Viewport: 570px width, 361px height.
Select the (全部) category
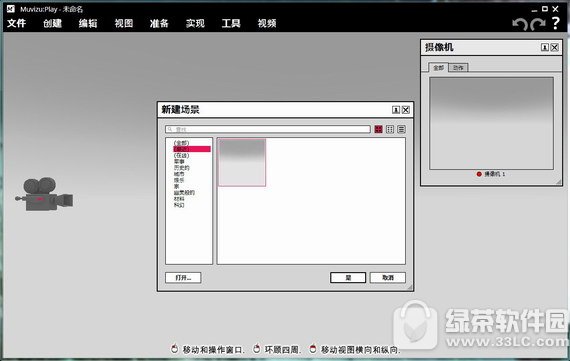click(181, 143)
